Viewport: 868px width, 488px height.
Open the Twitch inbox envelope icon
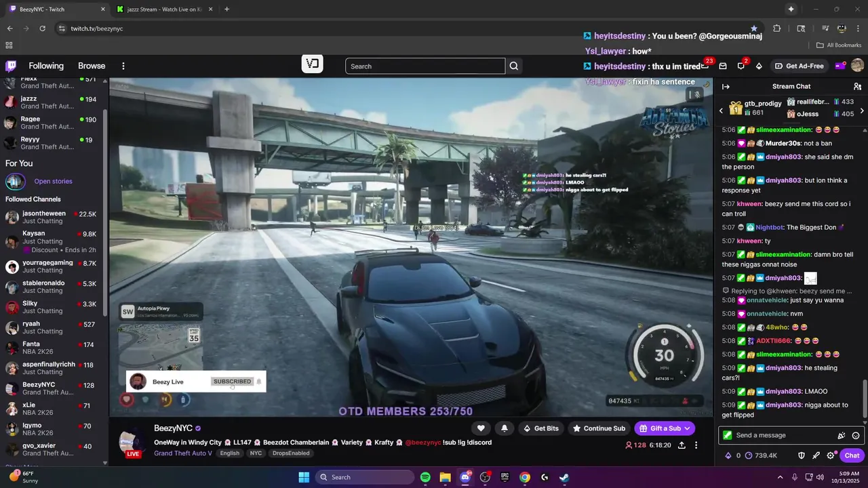point(723,66)
